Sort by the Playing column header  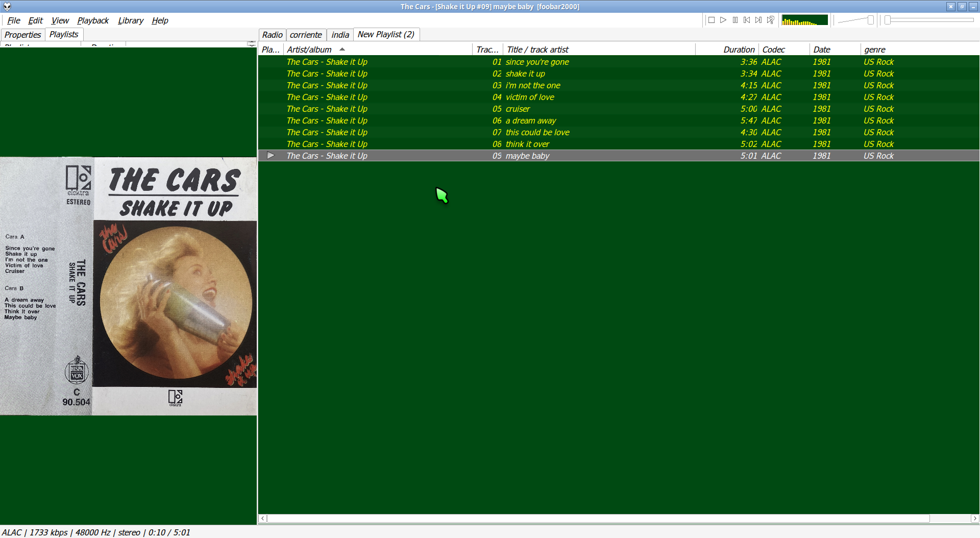pos(271,50)
